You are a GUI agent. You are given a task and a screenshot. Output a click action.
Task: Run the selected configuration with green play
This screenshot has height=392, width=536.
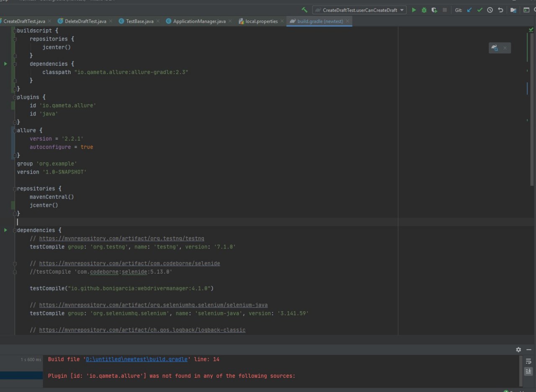(x=414, y=10)
